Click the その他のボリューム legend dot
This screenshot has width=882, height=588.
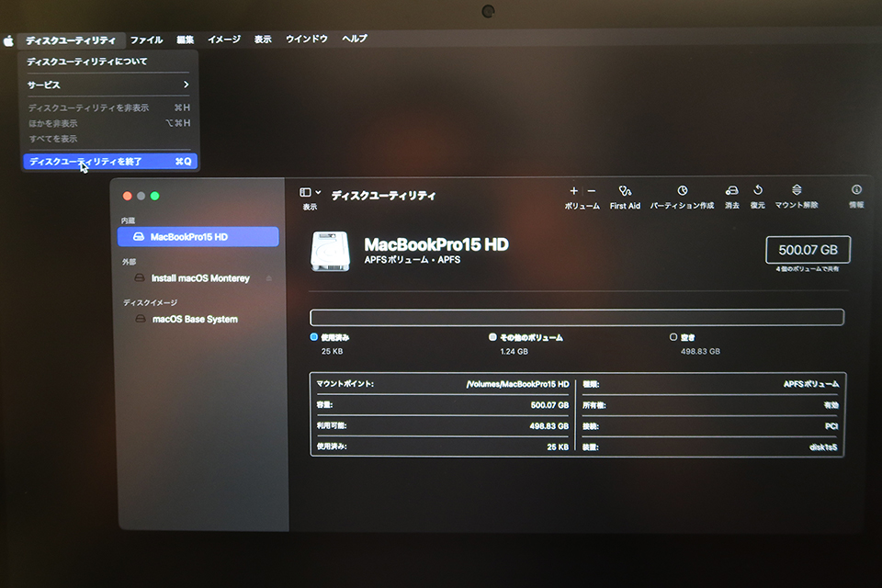click(492, 337)
